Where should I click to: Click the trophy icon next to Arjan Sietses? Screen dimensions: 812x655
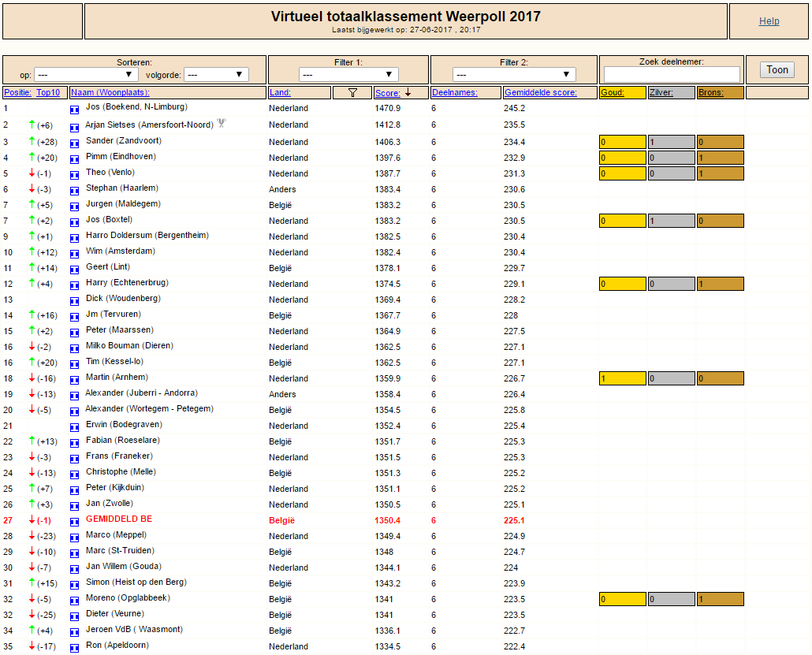click(222, 123)
